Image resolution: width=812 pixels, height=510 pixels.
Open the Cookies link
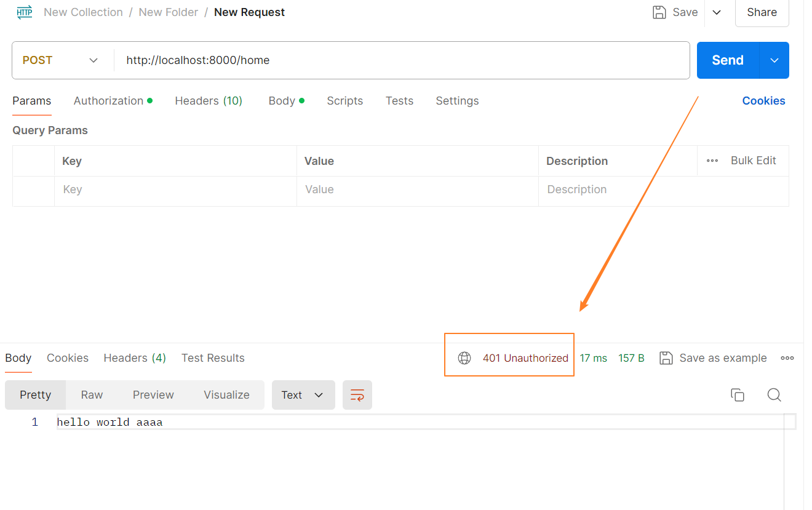point(763,101)
